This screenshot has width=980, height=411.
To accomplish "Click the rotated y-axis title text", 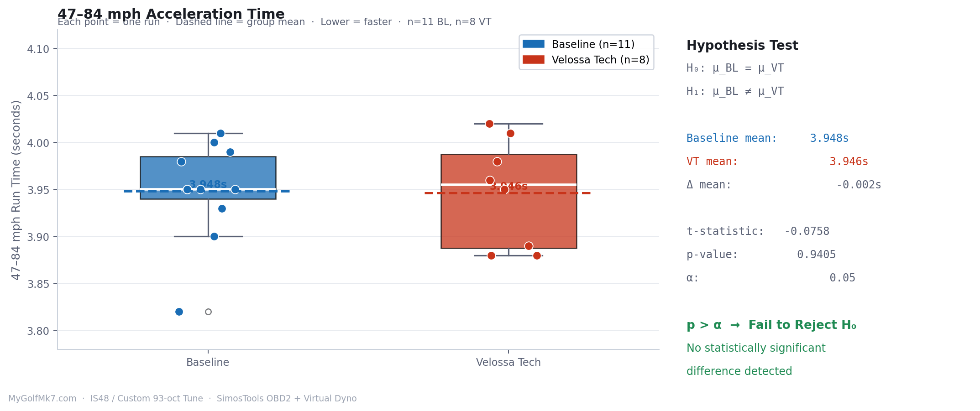I will pos(16,190).
